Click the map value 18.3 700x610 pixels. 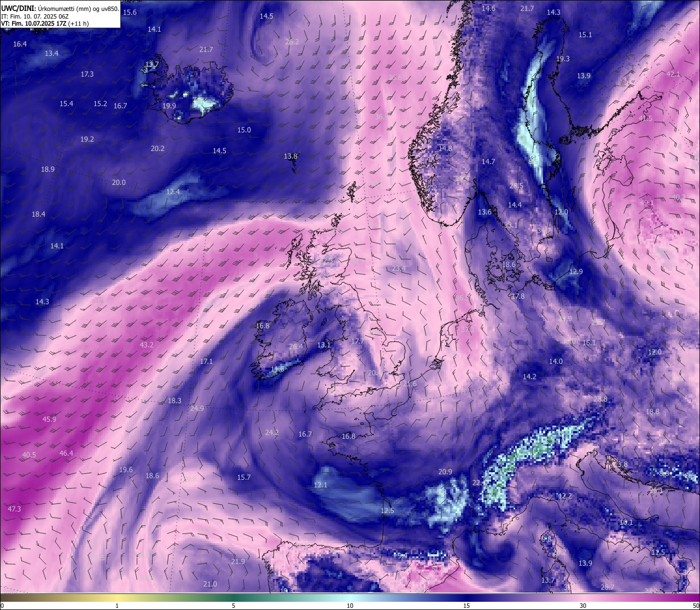pyautogui.click(x=174, y=400)
